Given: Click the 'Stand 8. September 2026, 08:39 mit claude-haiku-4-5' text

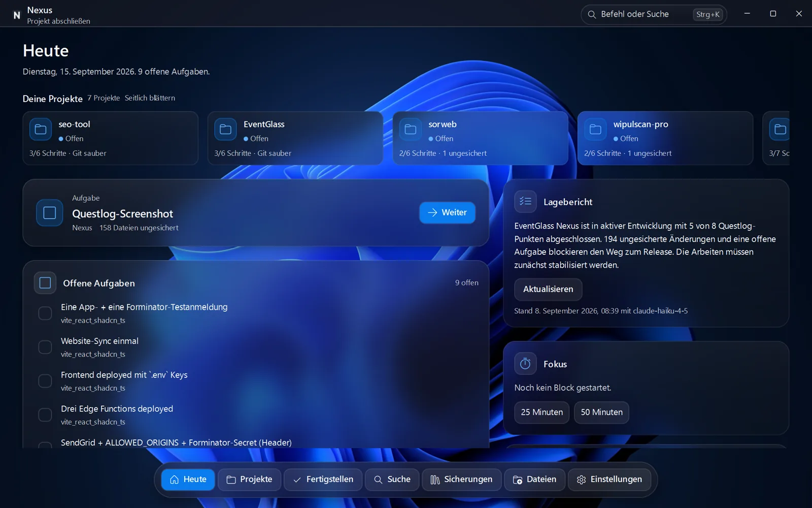Looking at the screenshot, I should coord(601,311).
